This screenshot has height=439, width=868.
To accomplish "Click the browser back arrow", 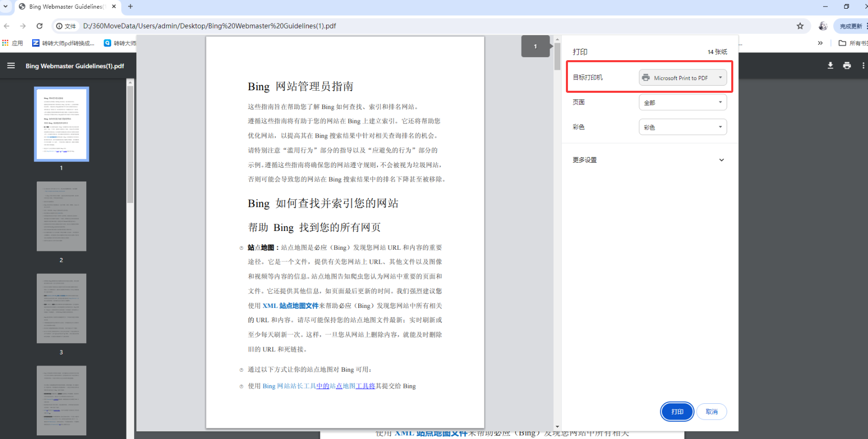I will coord(7,26).
